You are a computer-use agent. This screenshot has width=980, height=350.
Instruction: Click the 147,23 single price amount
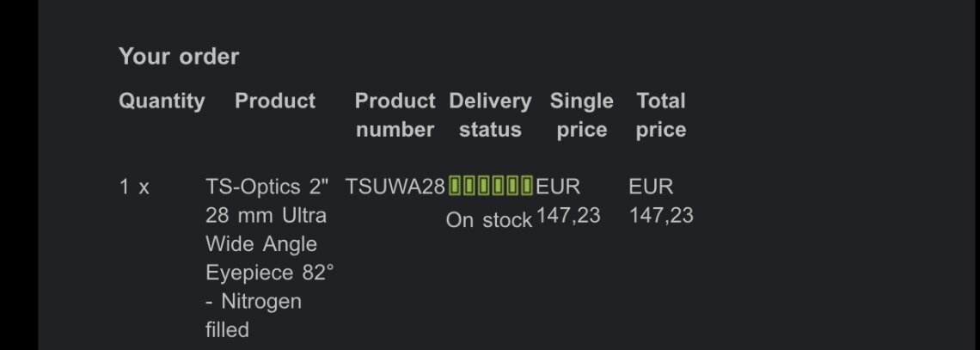coord(568,215)
